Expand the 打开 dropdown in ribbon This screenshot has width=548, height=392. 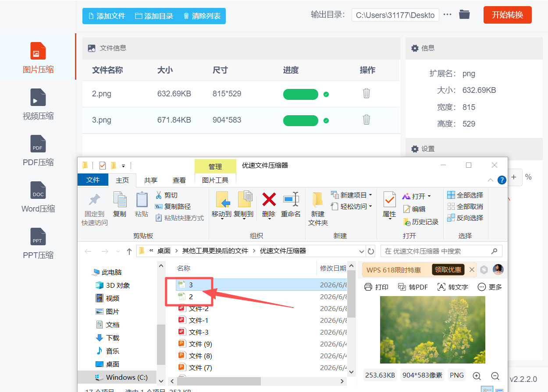pos(429,196)
